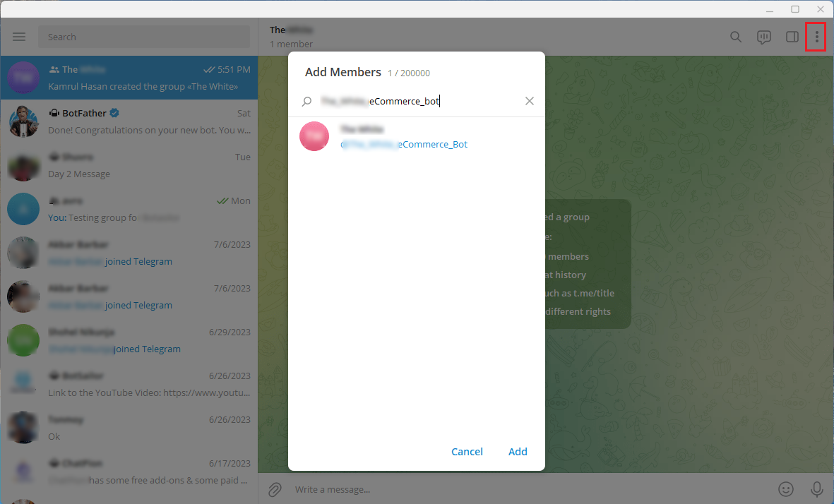Open the chat comments icon in header
834x504 pixels.
[x=764, y=37]
